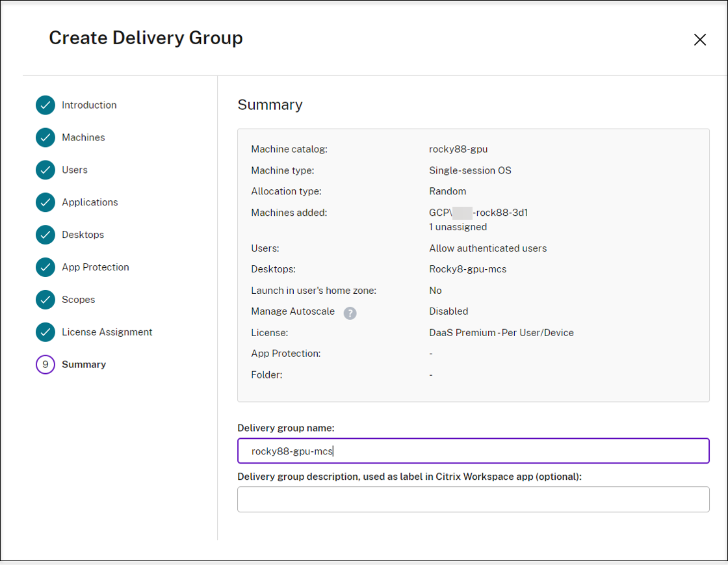The image size is (728, 565).
Task: Click the delivery group name input field
Action: [473, 451]
